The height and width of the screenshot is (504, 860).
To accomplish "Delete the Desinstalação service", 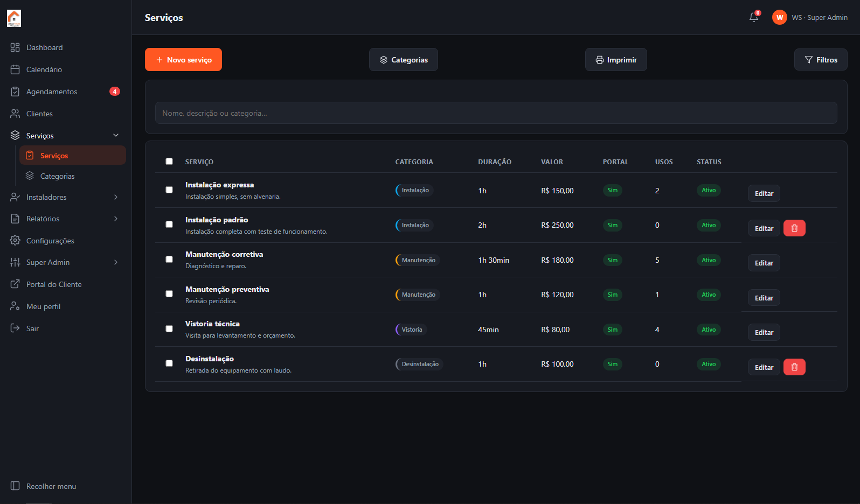I will [794, 367].
